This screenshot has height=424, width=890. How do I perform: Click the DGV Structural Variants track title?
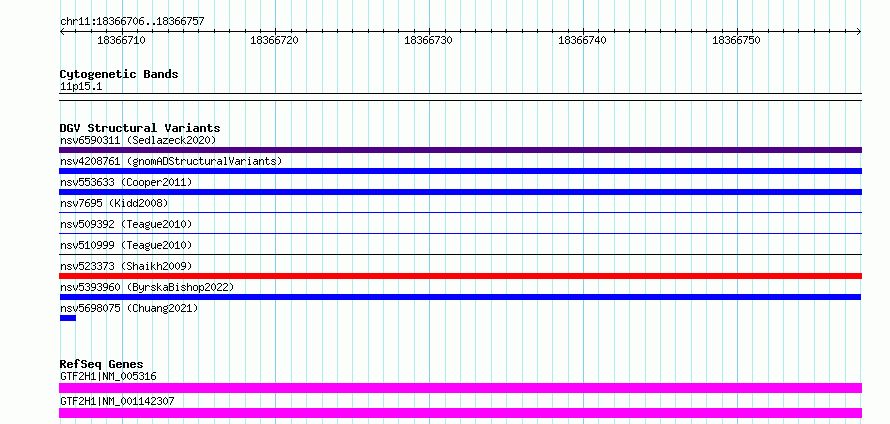click(140, 128)
